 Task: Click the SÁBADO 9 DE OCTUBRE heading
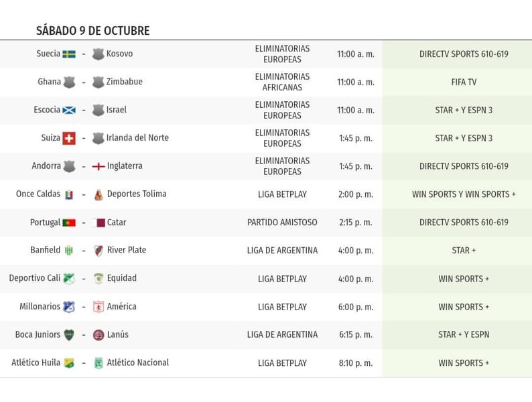tap(92, 31)
